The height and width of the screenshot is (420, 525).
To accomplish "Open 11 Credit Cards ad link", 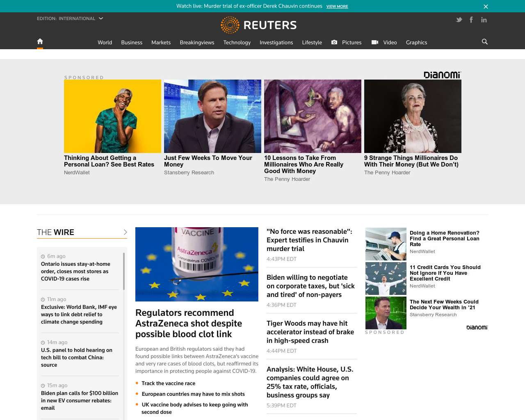I will (x=445, y=273).
